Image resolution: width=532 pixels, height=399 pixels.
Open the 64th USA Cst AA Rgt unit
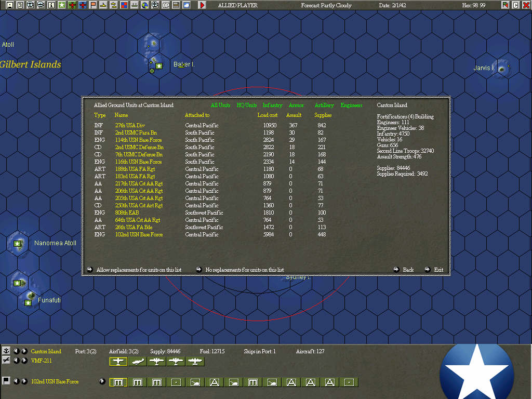137,220
